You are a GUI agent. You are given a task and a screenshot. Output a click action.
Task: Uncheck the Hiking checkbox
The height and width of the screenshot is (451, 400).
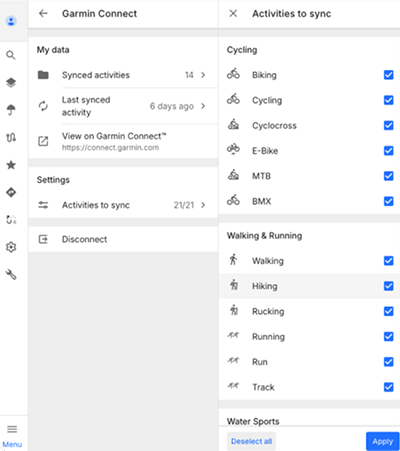click(389, 286)
